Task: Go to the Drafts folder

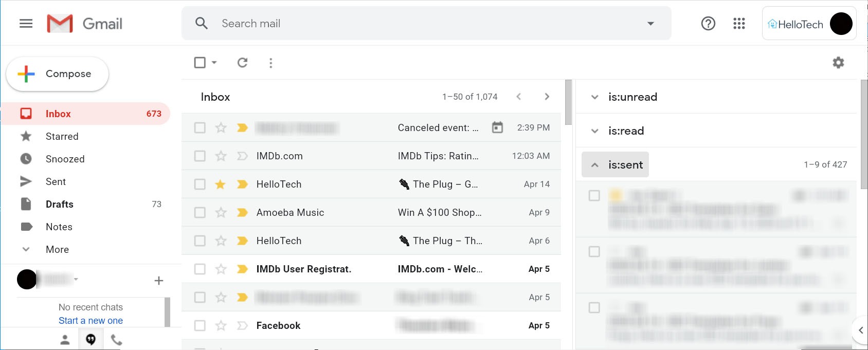Action: (x=59, y=204)
